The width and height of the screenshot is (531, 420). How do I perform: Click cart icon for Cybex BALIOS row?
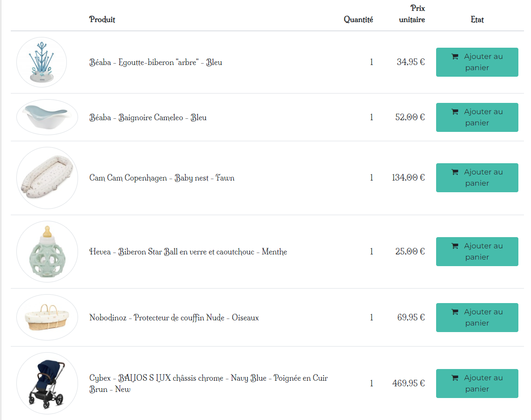455,378
